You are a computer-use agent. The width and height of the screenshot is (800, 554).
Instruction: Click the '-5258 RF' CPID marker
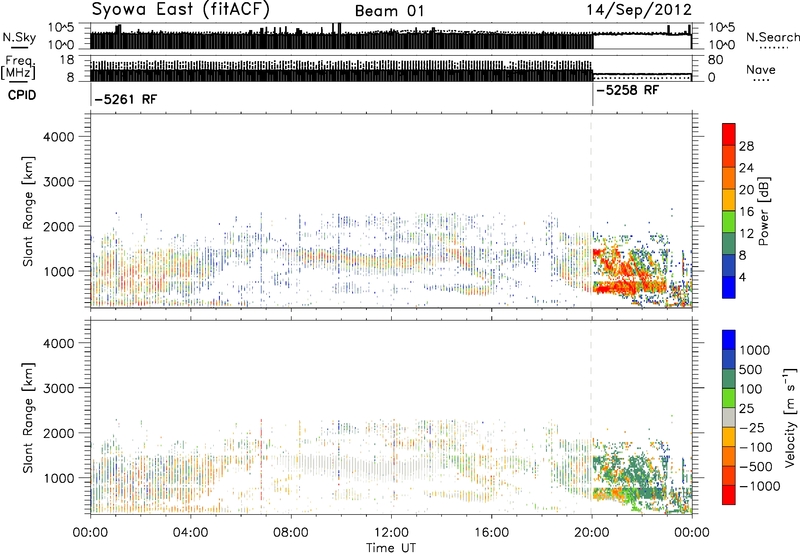pos(627,90)
